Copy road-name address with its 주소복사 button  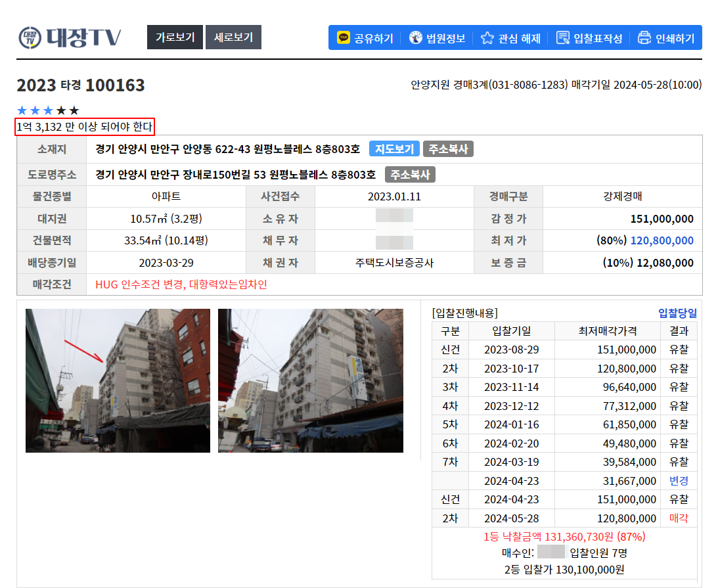(x=411, y=175)
